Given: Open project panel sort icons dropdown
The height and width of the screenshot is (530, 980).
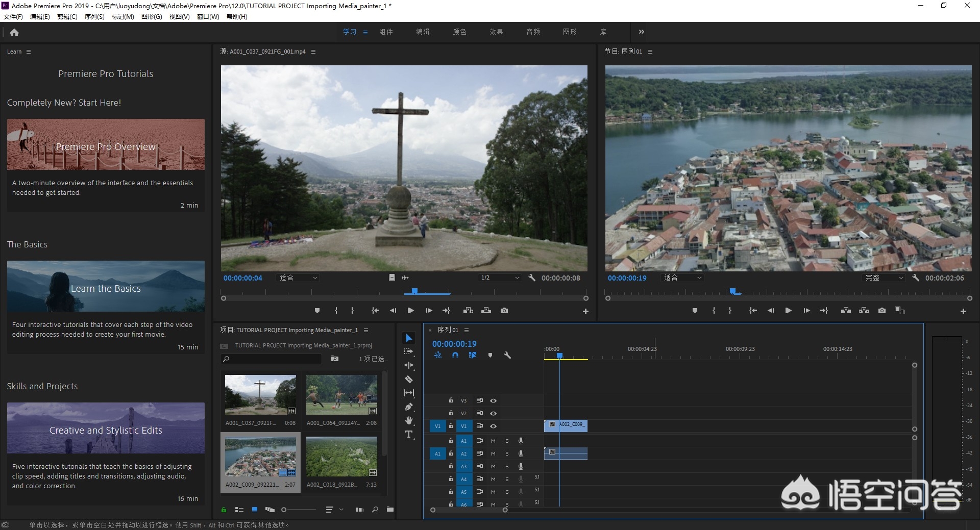Looking at the screenshot, I should point(334,510).
